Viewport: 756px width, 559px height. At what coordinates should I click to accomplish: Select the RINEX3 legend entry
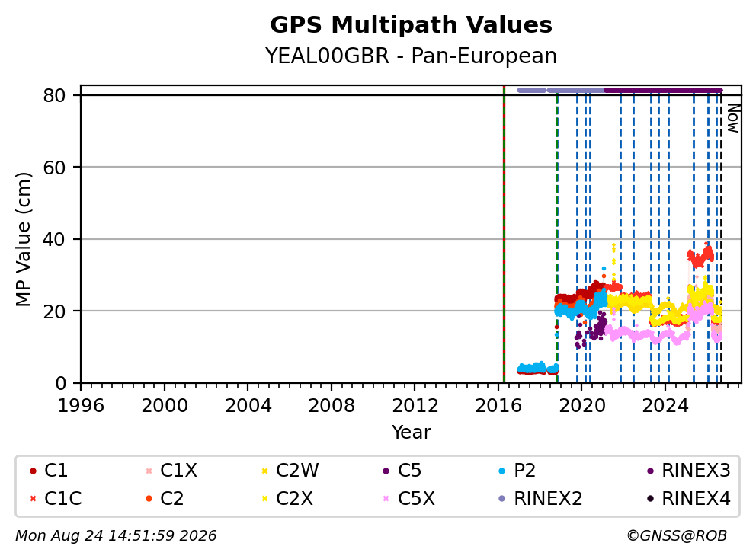pyautogui.click(x=688, y=471)
